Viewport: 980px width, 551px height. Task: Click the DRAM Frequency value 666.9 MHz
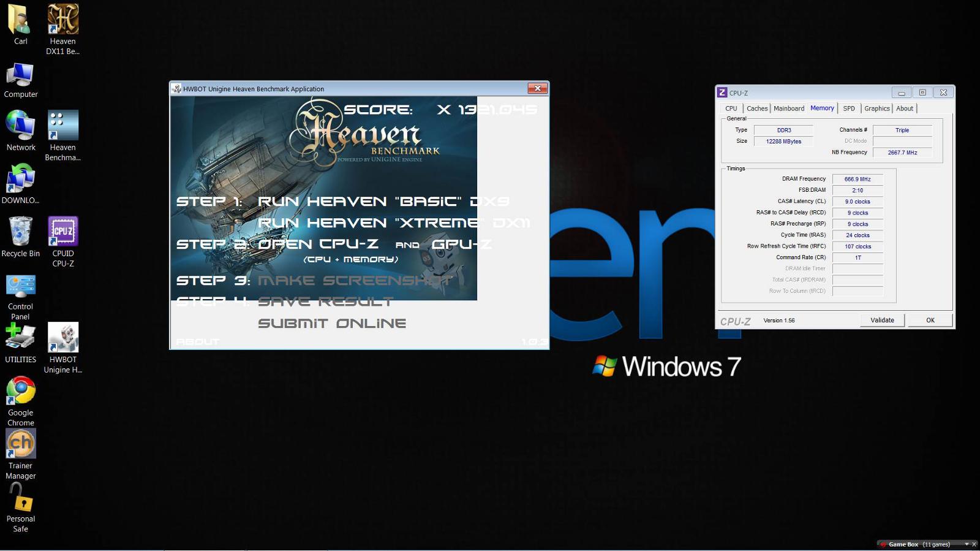(858, 179)
